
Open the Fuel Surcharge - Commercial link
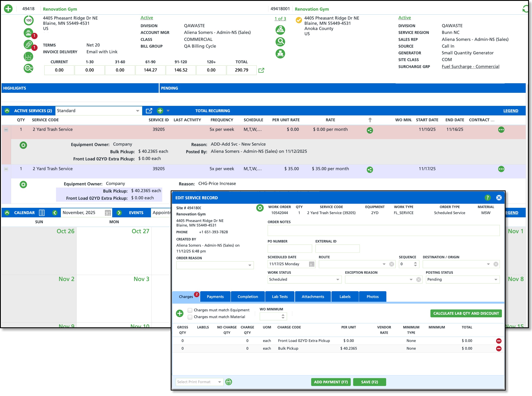click(x=470, y=67)
